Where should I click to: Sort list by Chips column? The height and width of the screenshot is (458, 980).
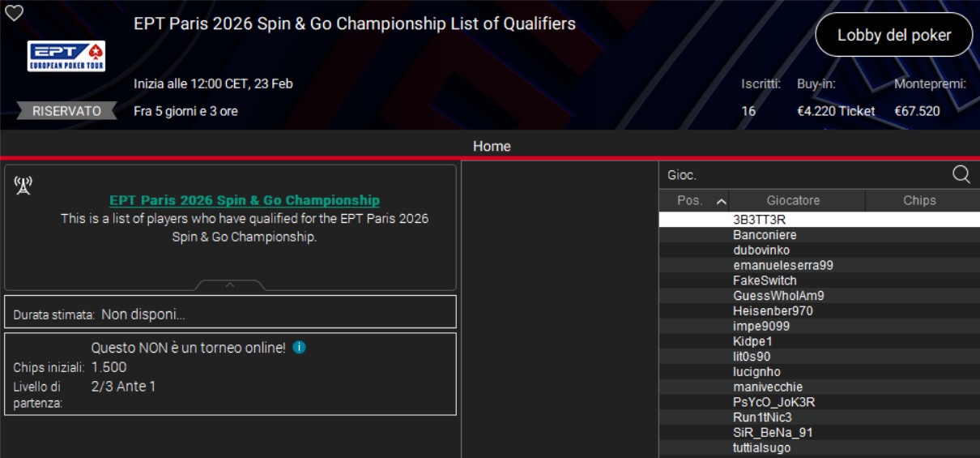click(x=919, y=200)
